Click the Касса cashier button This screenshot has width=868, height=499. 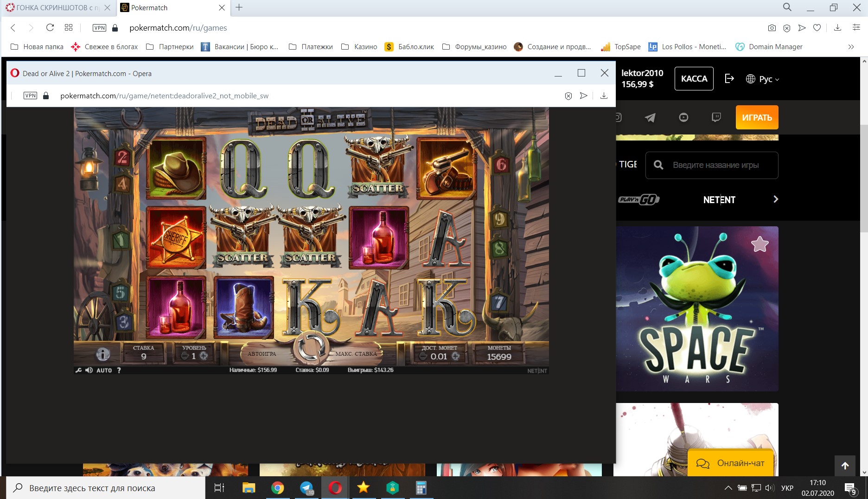point(694,79)
